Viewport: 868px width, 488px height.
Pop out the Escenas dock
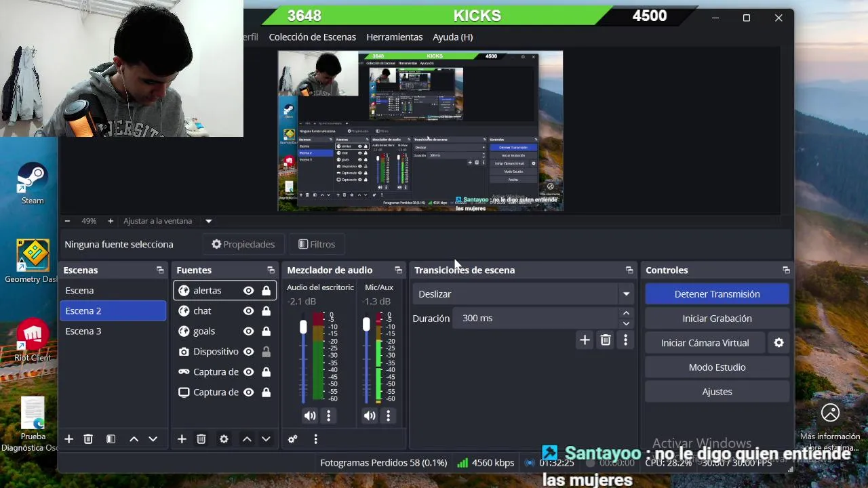160,270
